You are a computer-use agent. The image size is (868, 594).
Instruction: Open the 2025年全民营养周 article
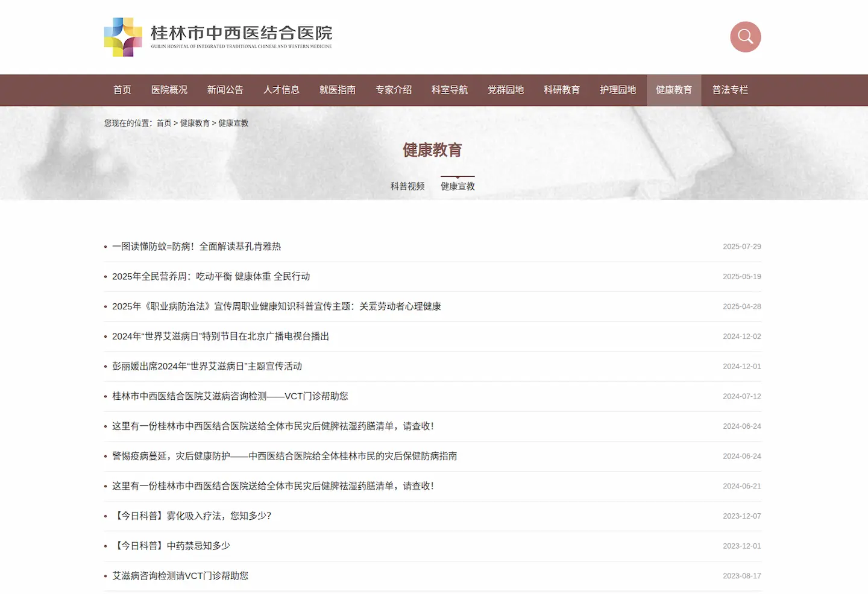click(x=211, y=276)
